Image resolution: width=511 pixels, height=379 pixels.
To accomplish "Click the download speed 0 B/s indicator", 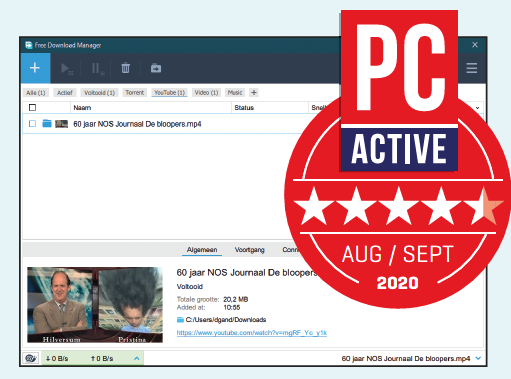I will (57, 359).
